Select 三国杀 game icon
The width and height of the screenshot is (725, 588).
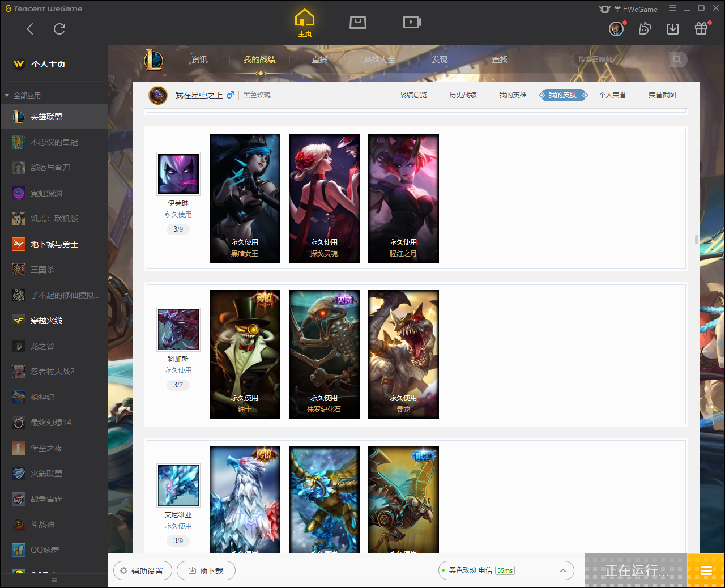19,270
